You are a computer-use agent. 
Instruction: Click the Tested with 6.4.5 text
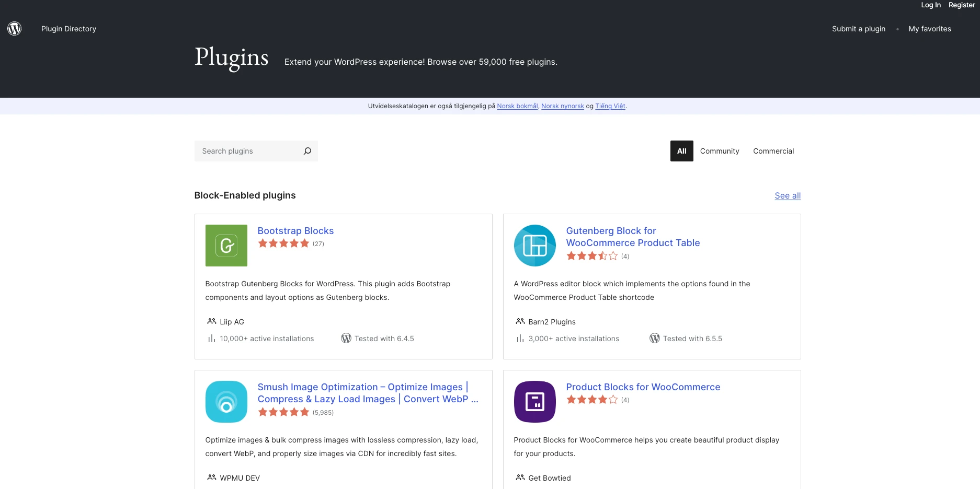click(384, 339)
